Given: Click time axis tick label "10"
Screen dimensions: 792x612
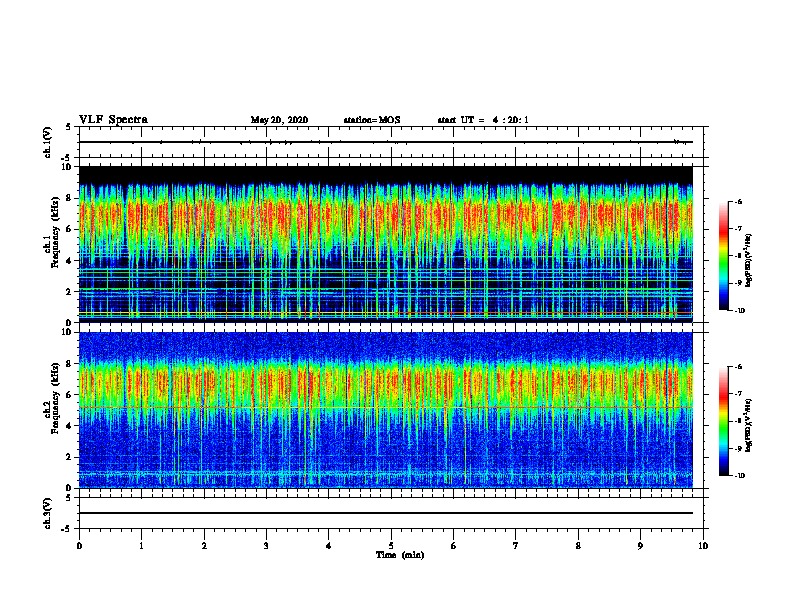Looking at the screenshot, I should coord(703,546).
